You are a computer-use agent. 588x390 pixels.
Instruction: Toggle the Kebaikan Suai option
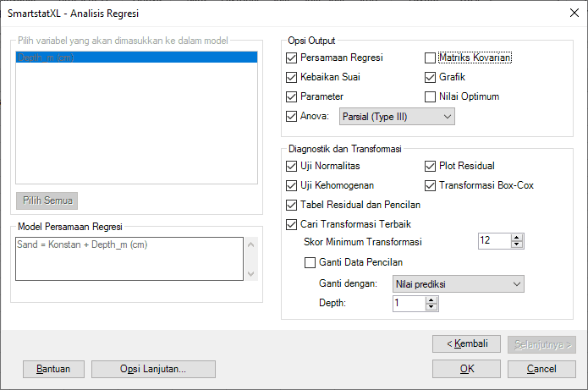293,77
